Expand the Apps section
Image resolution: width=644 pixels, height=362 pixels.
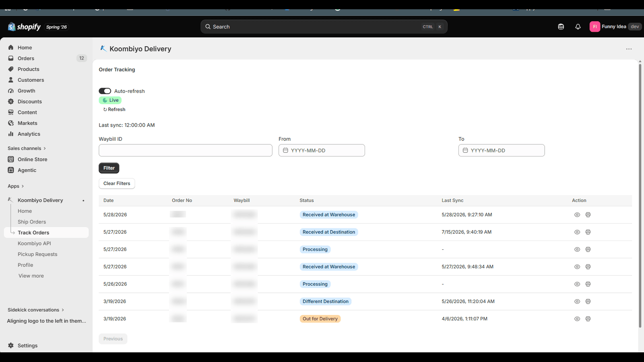pyautogui.click(x=16, y=186)
